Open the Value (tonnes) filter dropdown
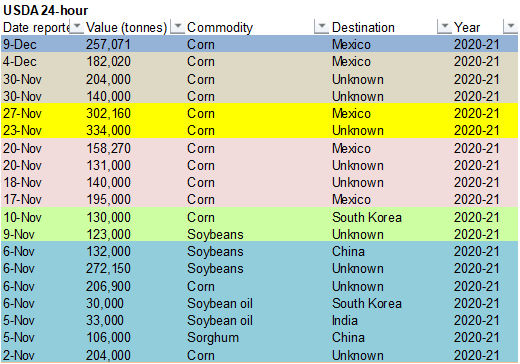520x364 pixels. tap(178, 27)
